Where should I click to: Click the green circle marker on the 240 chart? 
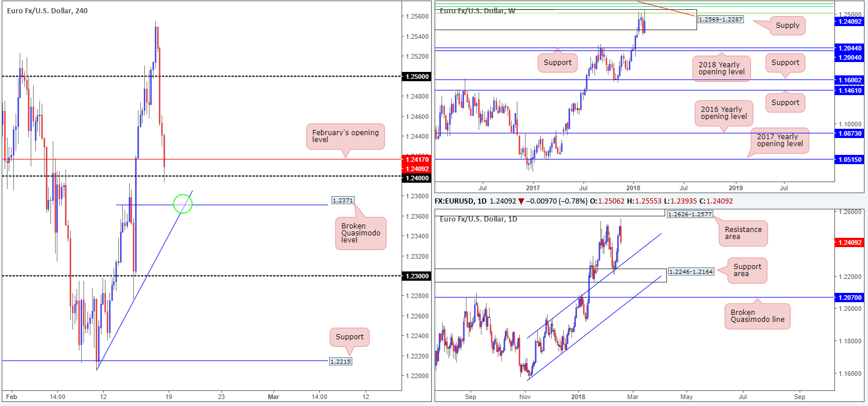tap(183, 204)
